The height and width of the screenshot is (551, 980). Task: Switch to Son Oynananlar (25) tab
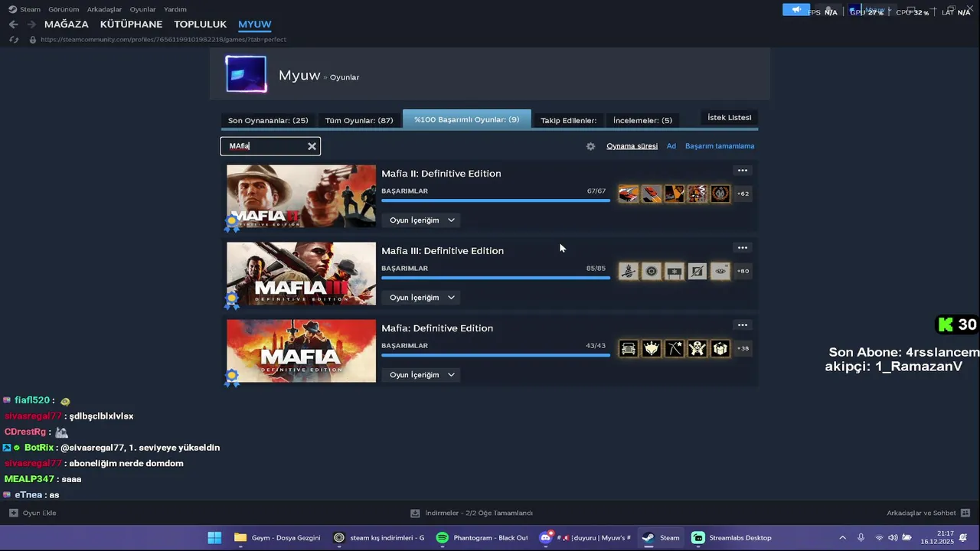click(x=268, y=120)
